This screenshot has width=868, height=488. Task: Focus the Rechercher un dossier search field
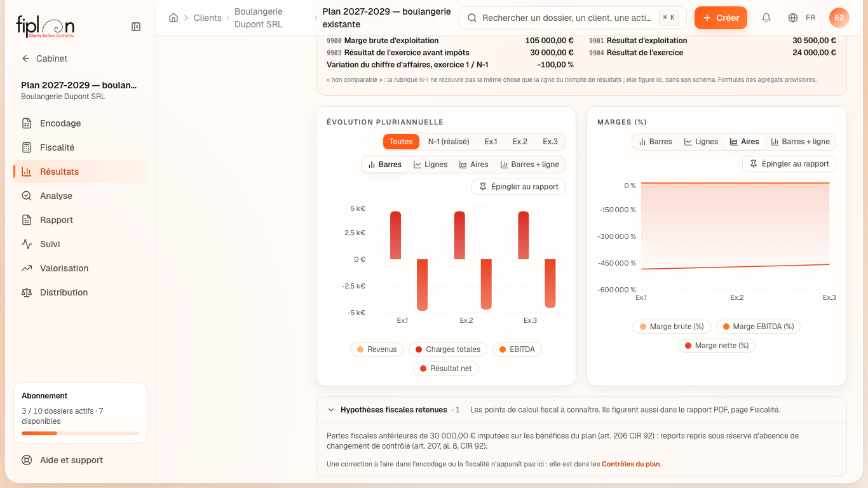(x=573, y=18)
